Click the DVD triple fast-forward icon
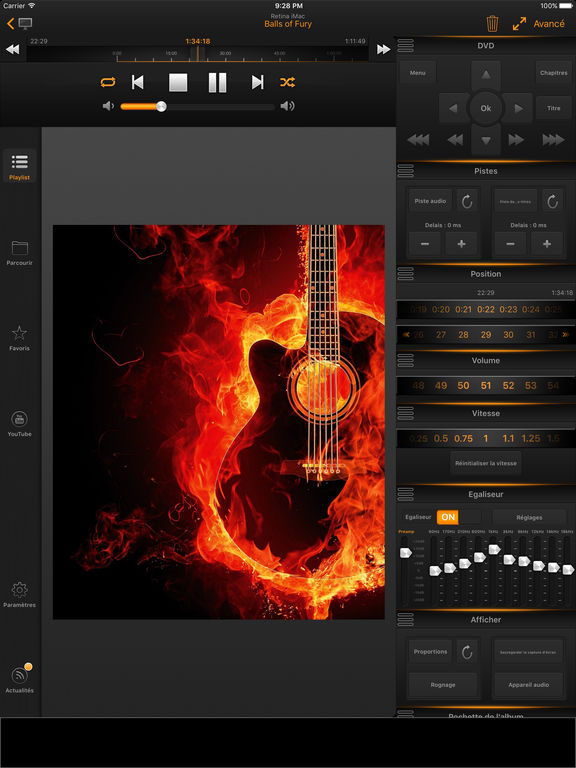 pos(553,140)
